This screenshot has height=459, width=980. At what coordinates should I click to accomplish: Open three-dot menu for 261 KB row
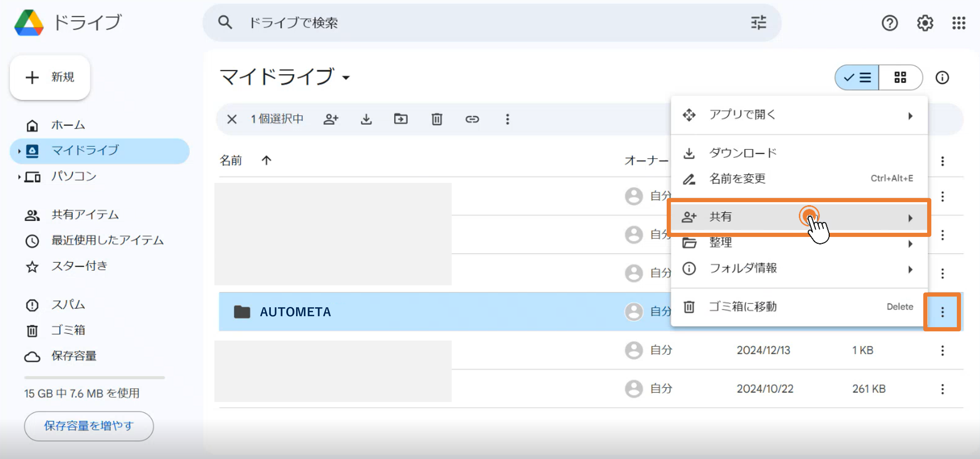pos(942,389)
